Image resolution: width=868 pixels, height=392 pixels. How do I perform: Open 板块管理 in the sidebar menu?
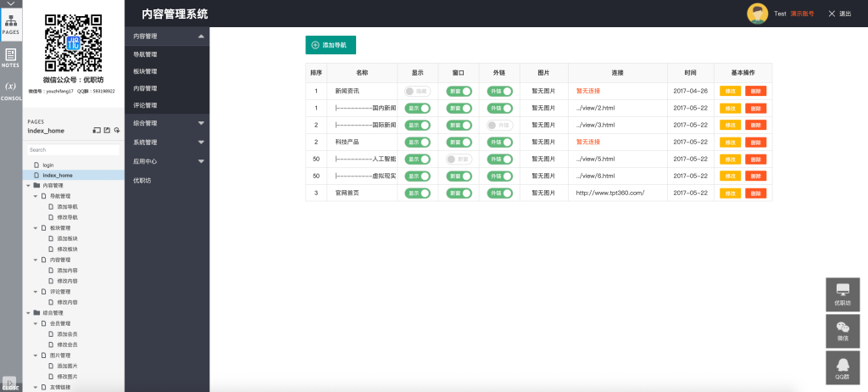coord(145,71)
